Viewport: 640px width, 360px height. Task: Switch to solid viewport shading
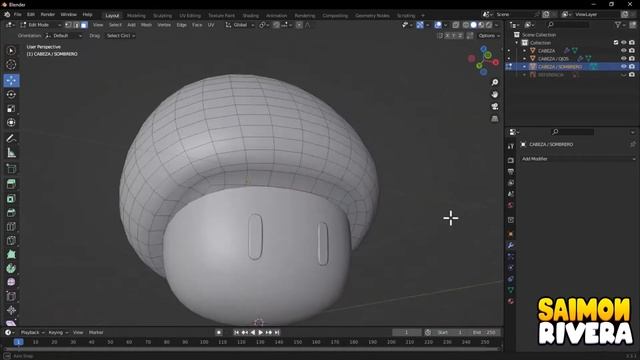[x=473, y=25]
